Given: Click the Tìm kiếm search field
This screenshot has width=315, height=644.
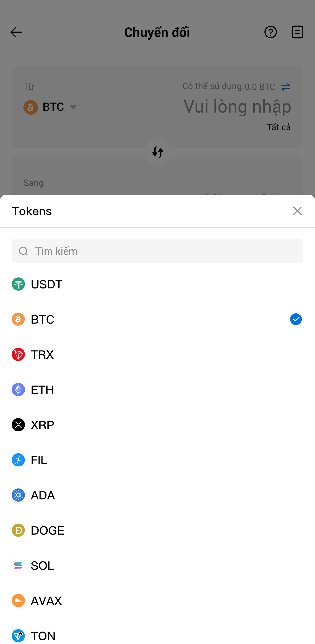Looking at the screenshot, I should (x=165, y=251).
